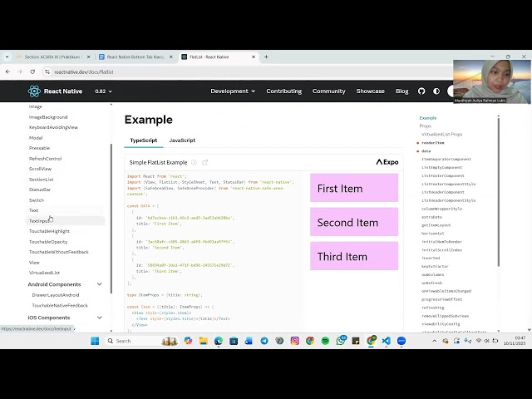Open the version 0.82 dropdown

coord(103,91)
